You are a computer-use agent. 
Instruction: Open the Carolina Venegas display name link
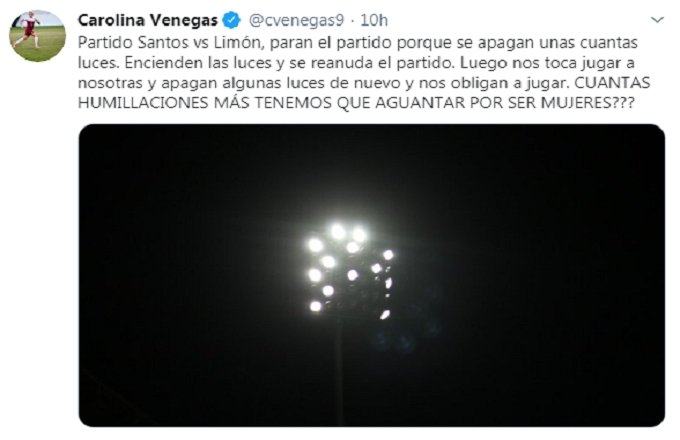[147, 20]
